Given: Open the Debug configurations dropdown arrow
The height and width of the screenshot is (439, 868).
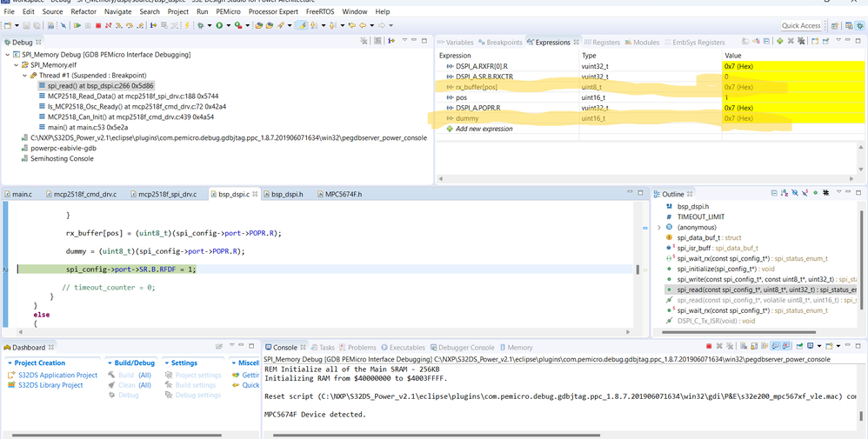Looking at the screenshot, I should [210, 25].
